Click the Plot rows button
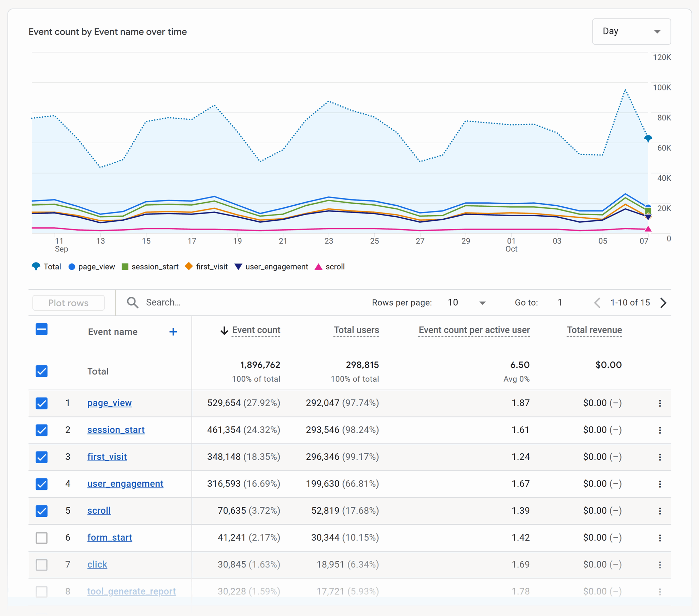The image size is (699, 616). click(x=68, y=303)
